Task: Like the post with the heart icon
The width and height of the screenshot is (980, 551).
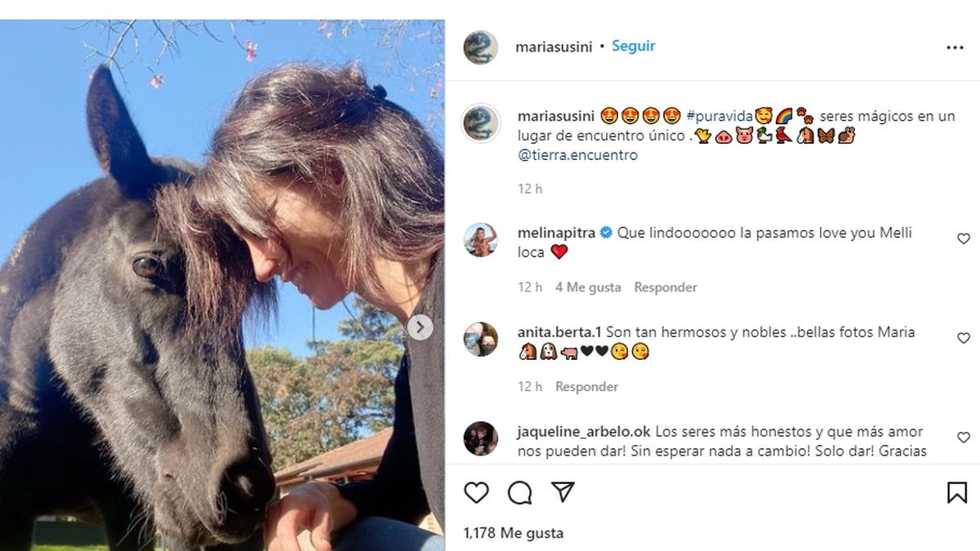Action: (x=476, y=492)
